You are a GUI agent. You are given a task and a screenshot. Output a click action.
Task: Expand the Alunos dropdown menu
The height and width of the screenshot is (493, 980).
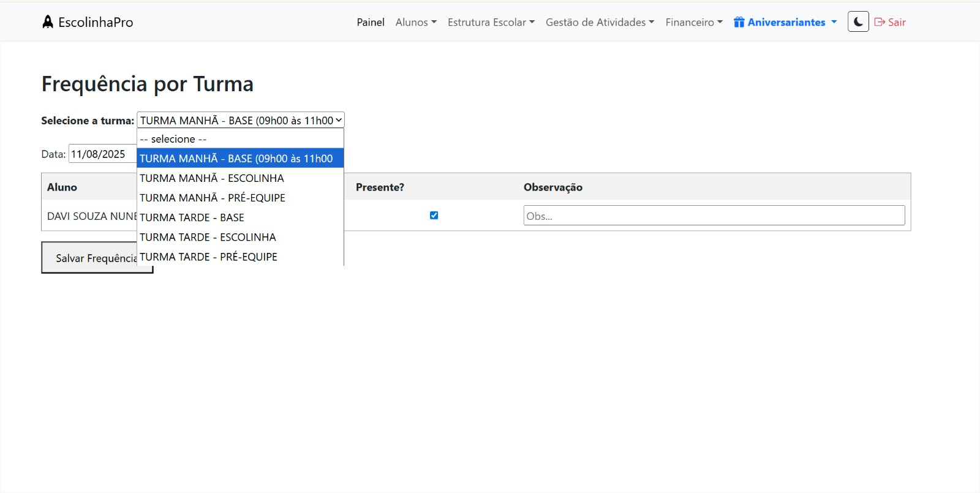coord(416,23)
